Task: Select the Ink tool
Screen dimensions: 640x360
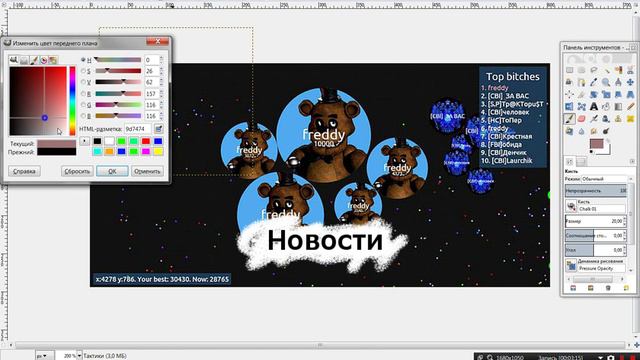Action: (606, 119)
